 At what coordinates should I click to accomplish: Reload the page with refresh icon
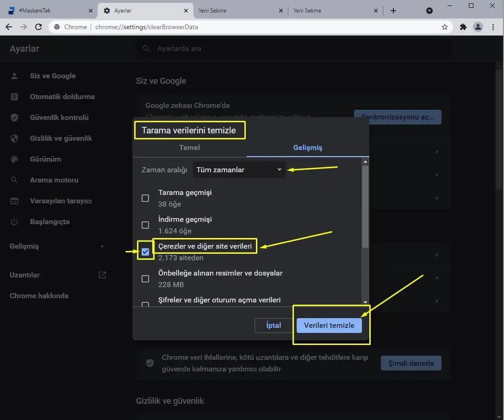coord(38,27)
